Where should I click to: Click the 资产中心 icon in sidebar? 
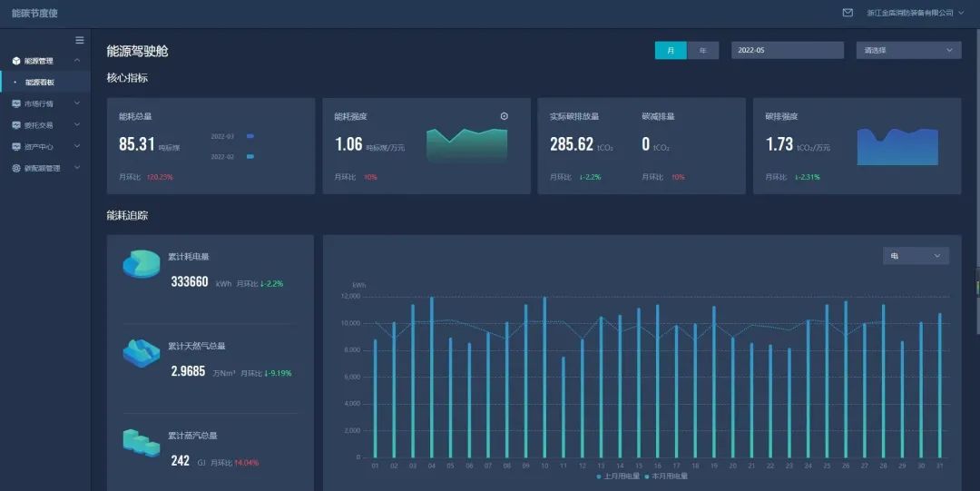[16, 146]
